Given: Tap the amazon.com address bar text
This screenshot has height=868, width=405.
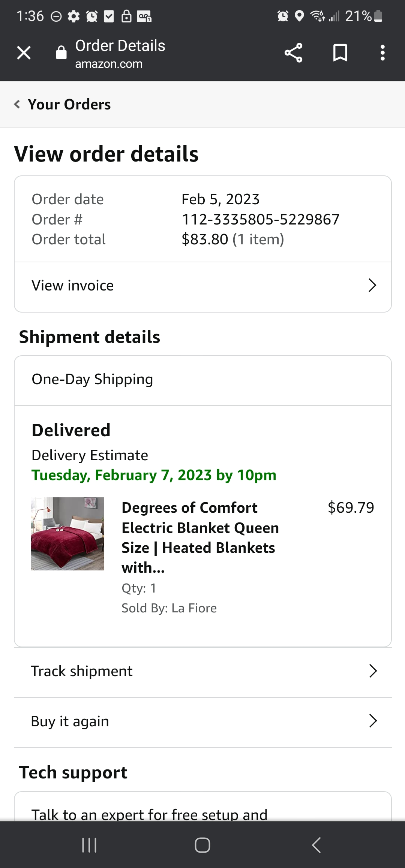Looking at the screenshot, I should [109, 64].
